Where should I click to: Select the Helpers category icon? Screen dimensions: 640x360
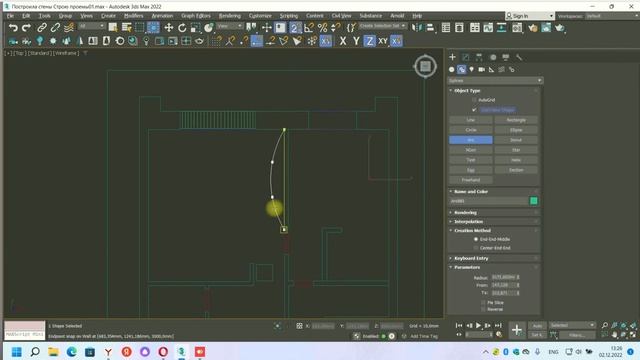point(491,69)
